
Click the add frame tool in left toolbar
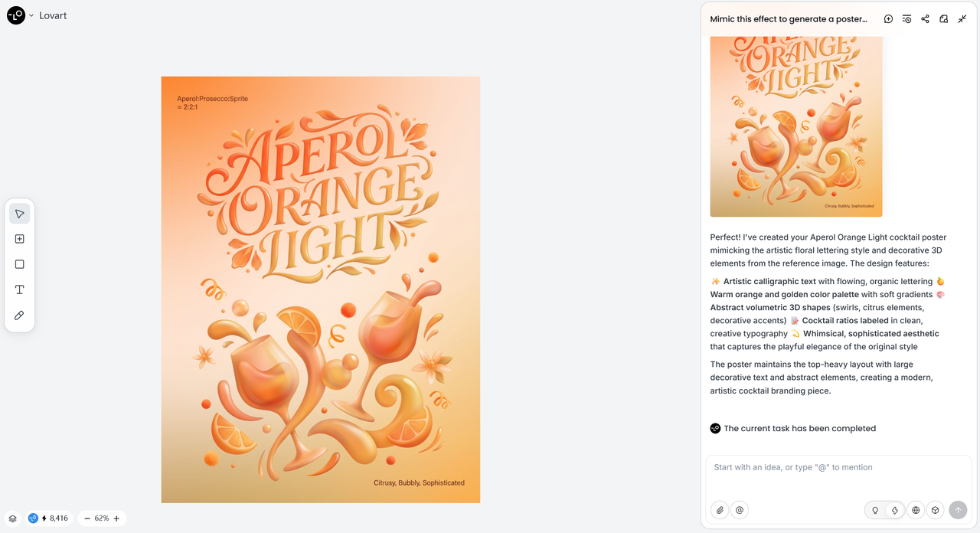[x=20, y=239]
